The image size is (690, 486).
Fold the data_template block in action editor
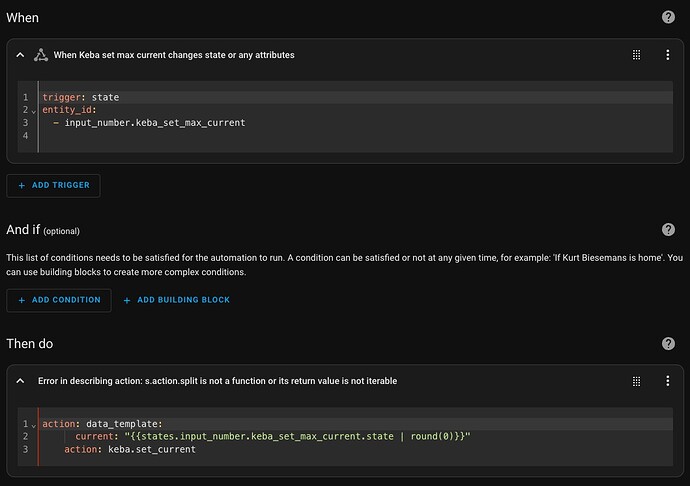33,424
